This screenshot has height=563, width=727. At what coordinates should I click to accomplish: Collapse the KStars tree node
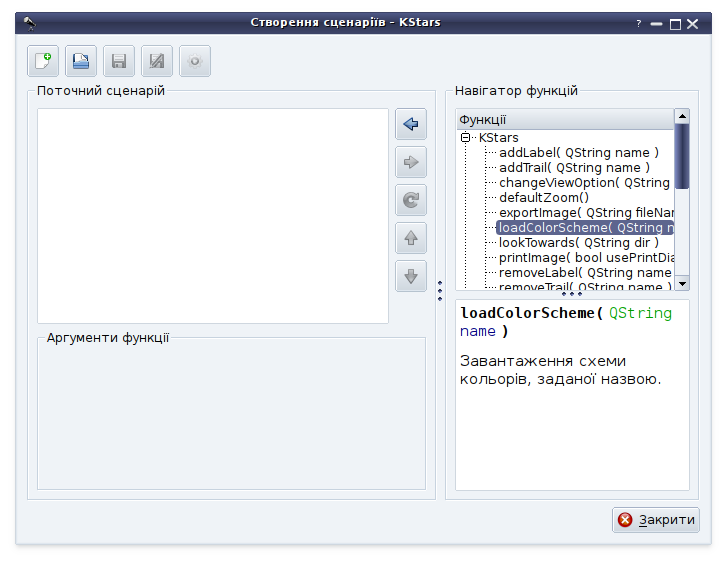(466, 138)
